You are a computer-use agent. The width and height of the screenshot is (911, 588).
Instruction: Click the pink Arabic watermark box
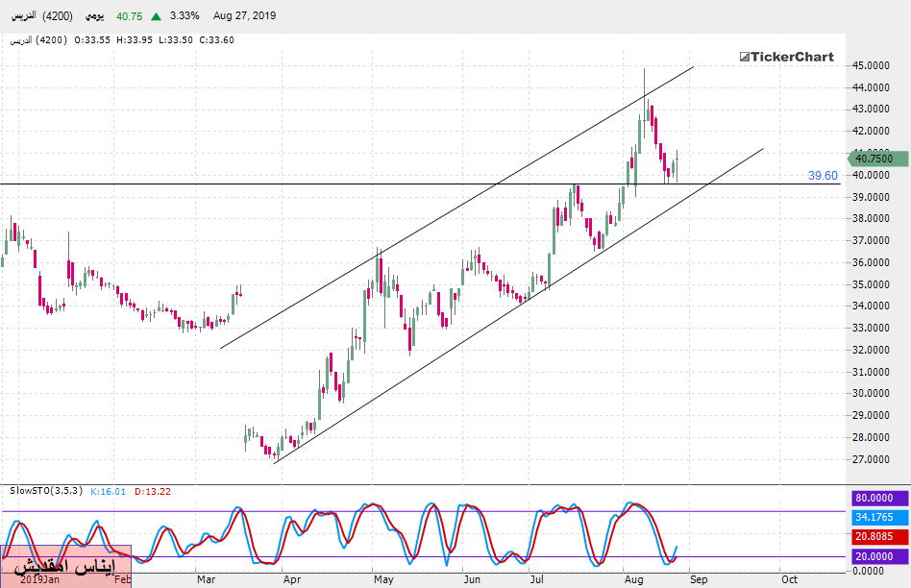coord(65,565)
